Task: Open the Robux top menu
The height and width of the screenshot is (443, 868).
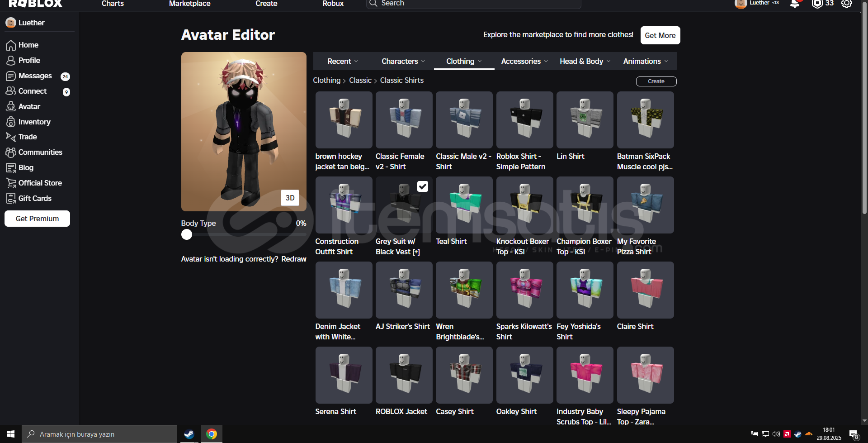Action: coord(333,4)
